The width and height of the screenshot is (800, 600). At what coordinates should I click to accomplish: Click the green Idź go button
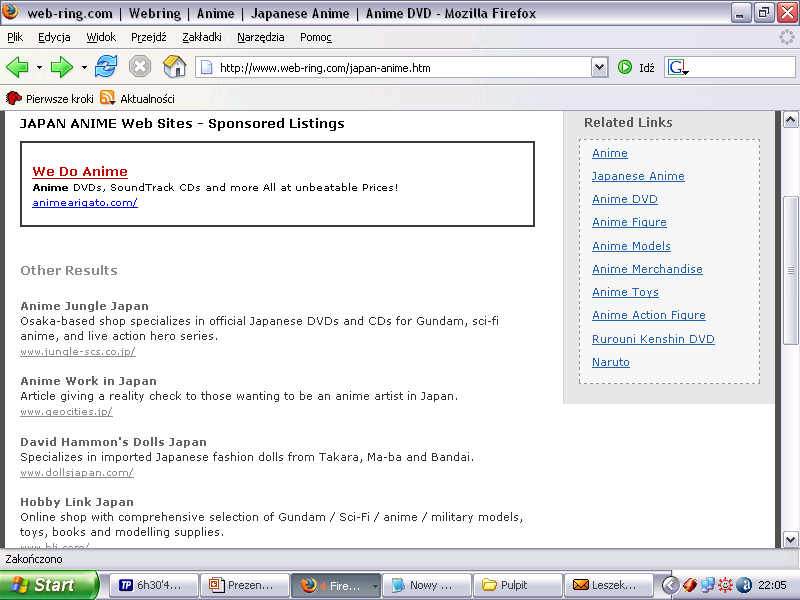point(636,67)
